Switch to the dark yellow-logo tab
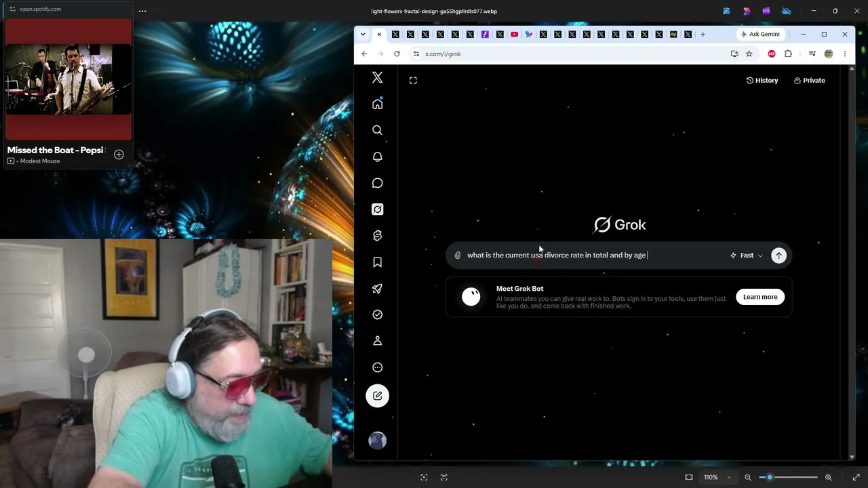Image resolution: width=868 pixels, height=488 pixels. point(673,34)
